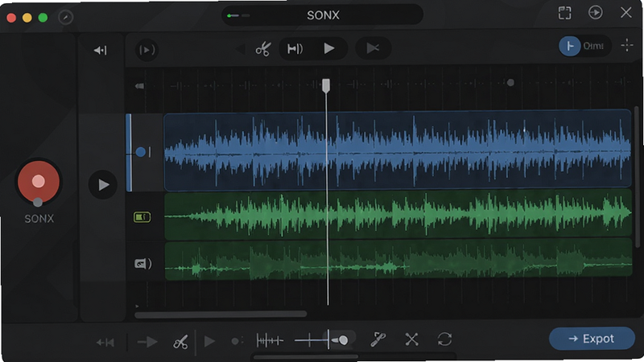
Task: Select the blue waveform track clip
Action: [397, 150]
